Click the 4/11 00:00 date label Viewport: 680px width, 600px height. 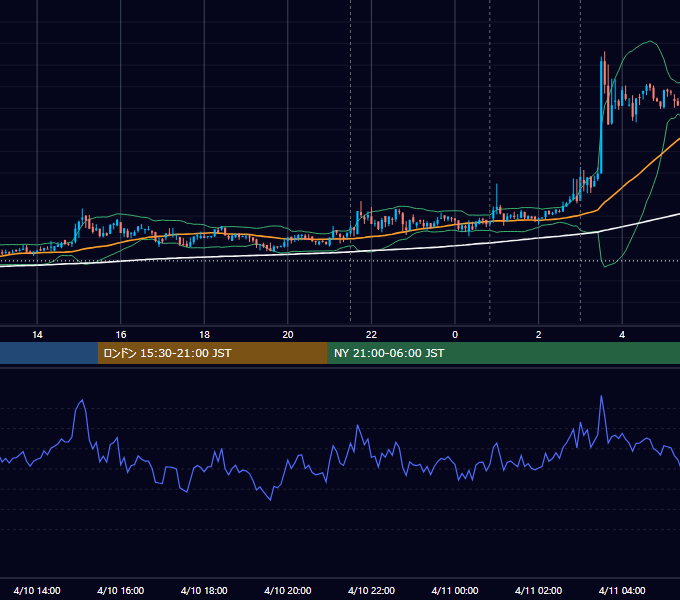pos(454,590)
